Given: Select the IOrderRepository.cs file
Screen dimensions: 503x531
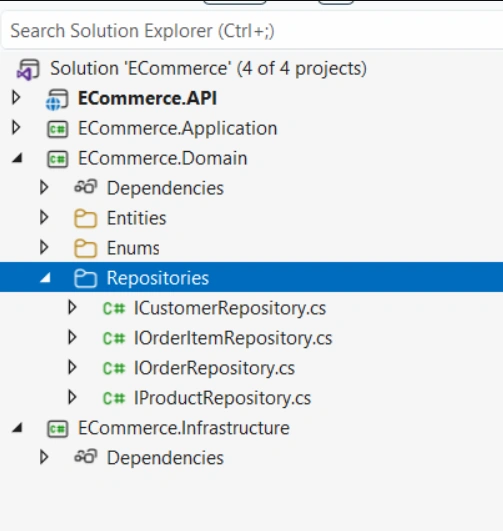Looking at the screenshot, I should point(214,368).
